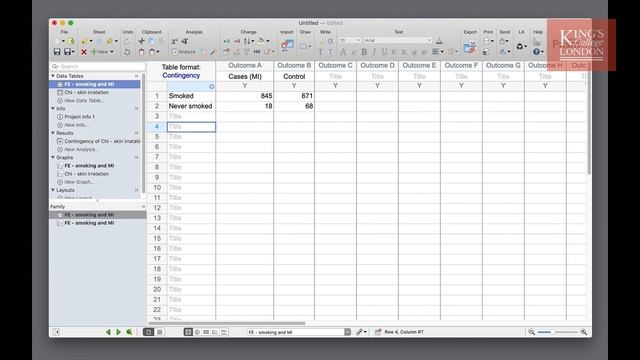The width and height of the screenshot is (640, 360).
Task: Click the Control column title
Action: coord(294,76)
